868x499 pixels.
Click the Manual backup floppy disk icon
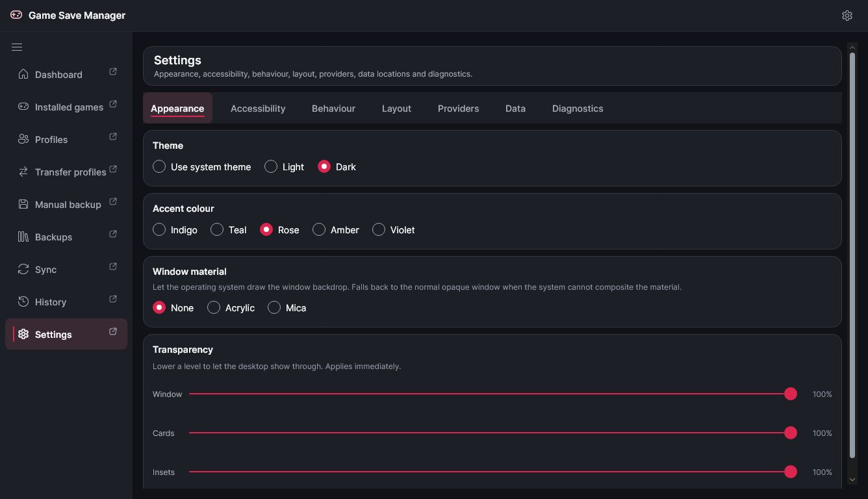(x=23, y=204)
